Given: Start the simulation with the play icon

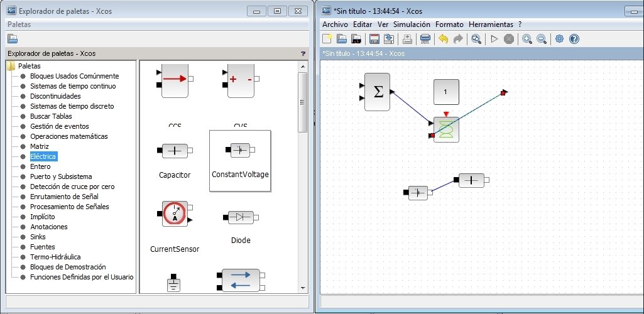Looking at the screenshot, I should pyautogui.click(x=494, y=39).
